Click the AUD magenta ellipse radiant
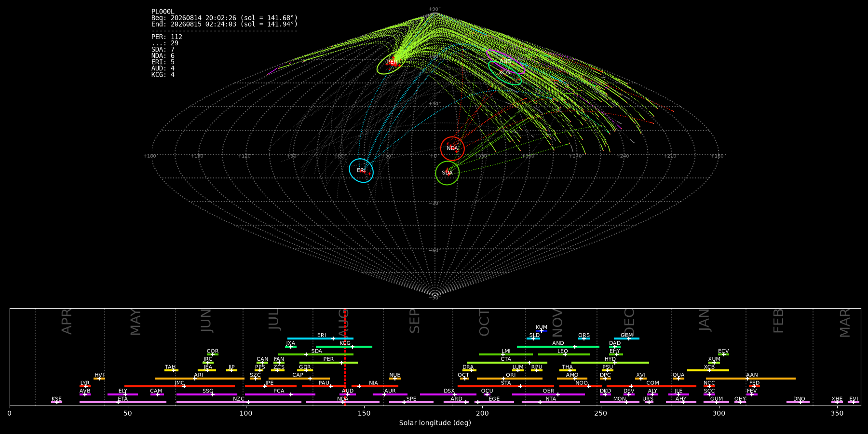The width and height of the screenshot is (868, 434). [505, 61]
